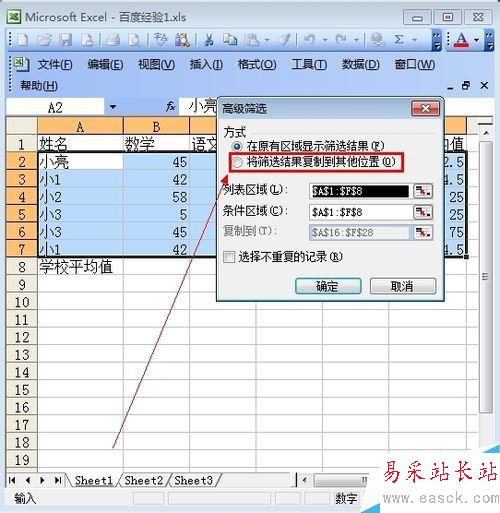Select 将筛选结果复制到其他位置 radio option
This screenshot has width=500, height=513.
pyautogui.click(x=237, y=163)
